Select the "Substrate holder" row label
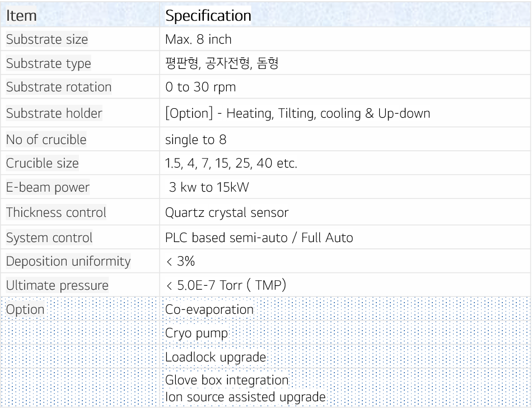Screen dimensions: 532x413 (x=54, y=113)
